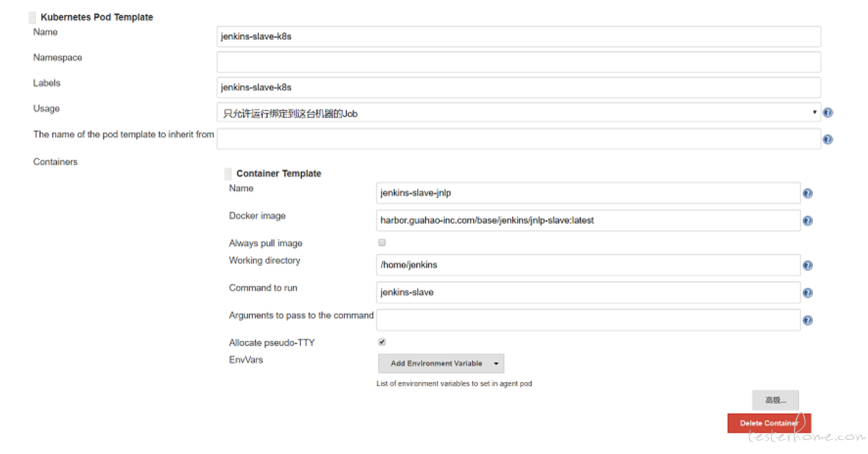The image size is (868, 454).
Task: Click the pod template Name input field
Action: tap(518, 37)
